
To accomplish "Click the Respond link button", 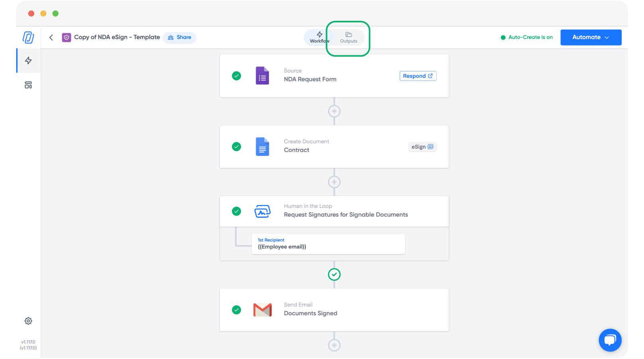I will point(418,76).
